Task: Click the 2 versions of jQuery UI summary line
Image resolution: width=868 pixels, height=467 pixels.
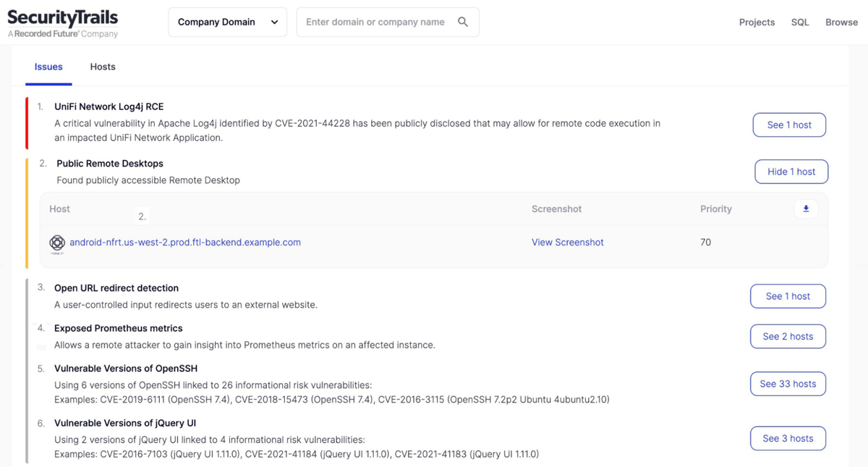Action: point(210,439)
